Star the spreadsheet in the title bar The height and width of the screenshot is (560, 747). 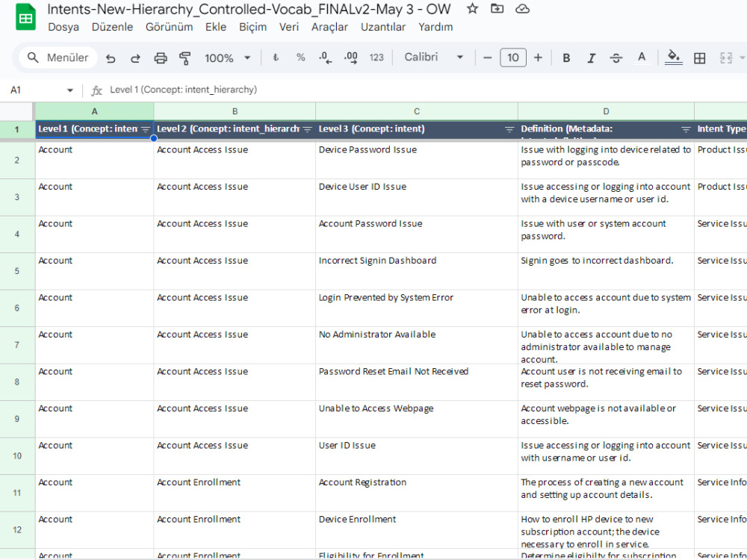471,10
